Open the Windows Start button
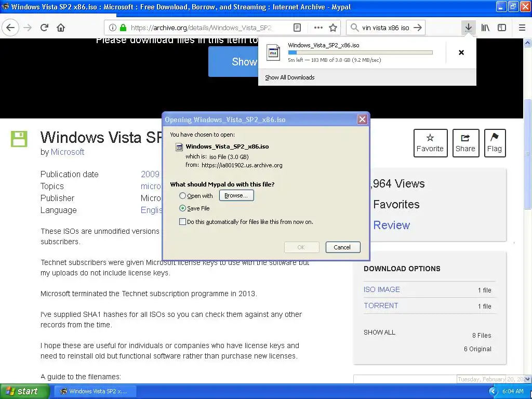Image resolution: width=532 pixels, height=399 pixels. (x=25, y=392)
